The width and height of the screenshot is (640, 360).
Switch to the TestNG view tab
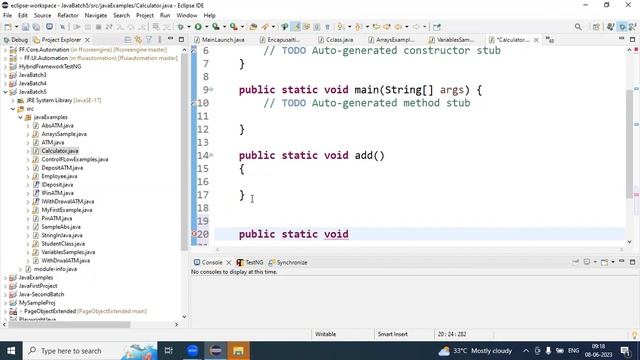(x=250, y=262)
